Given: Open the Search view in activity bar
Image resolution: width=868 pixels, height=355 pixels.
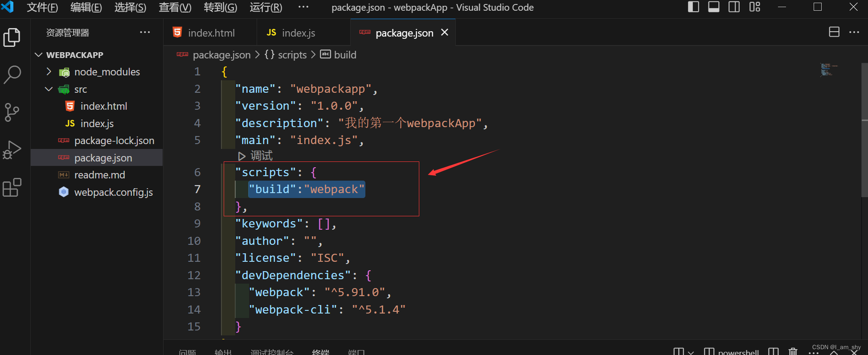Looking at the screenshot, I should tap(12, 75).
